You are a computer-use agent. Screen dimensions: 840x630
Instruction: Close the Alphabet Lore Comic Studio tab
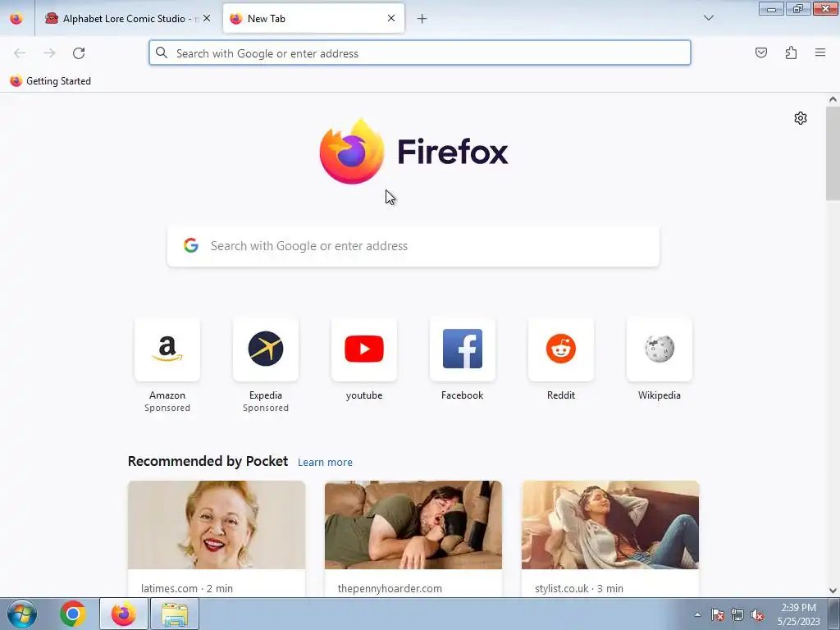207,18
